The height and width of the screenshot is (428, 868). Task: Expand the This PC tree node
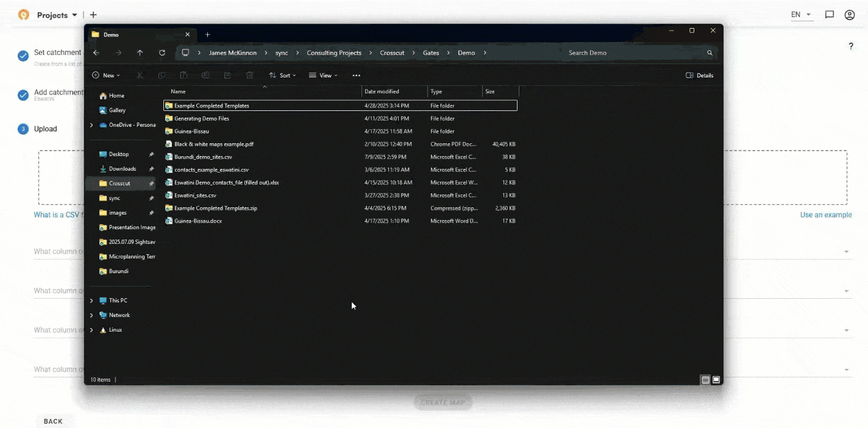[x=91, y=301]
